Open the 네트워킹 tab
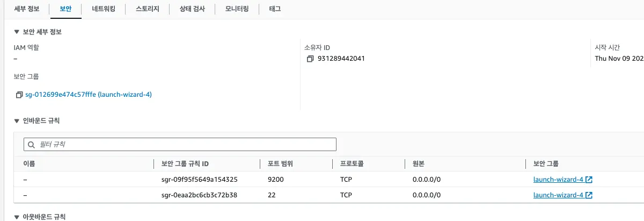This screenshot has width=644, height=221. point(104,9)
